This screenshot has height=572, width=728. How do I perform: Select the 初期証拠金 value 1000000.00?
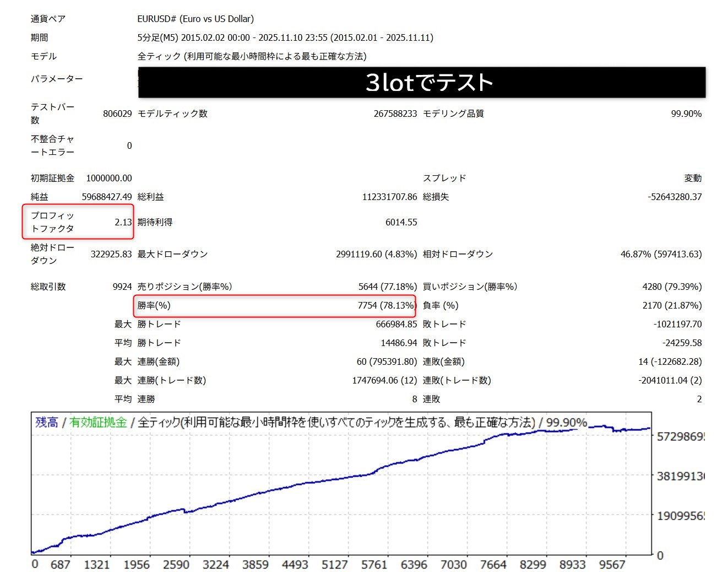click(x=109, y=178)
